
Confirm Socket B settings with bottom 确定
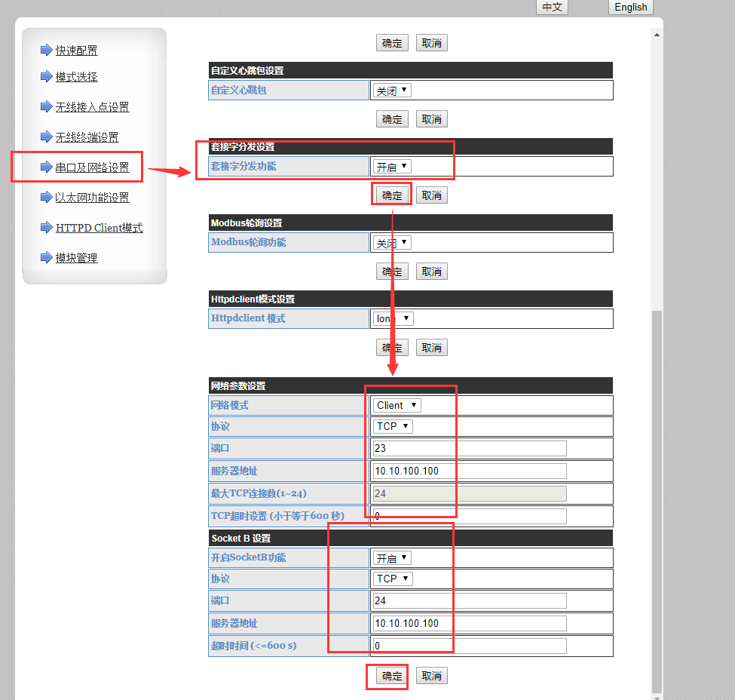point(392,676)
